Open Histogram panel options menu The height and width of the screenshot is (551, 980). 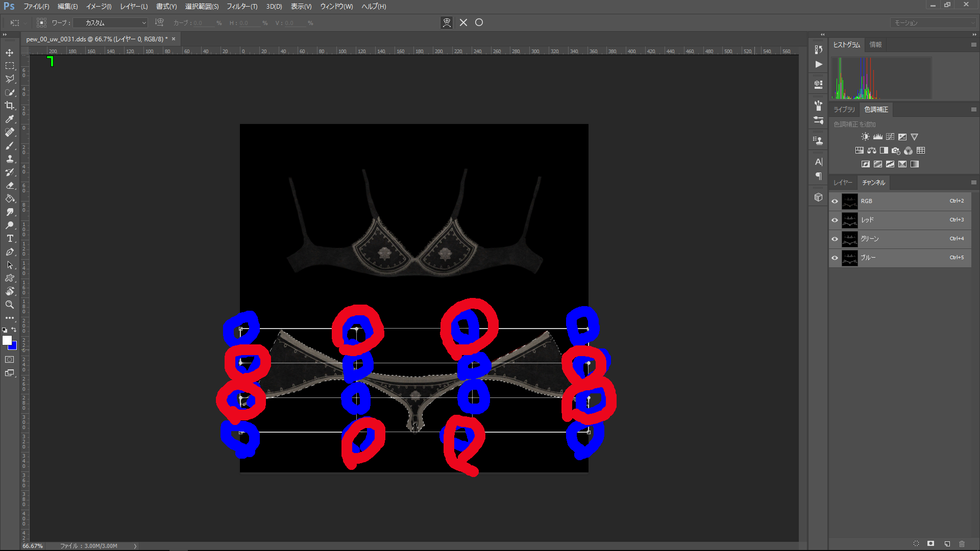[973, 45]
